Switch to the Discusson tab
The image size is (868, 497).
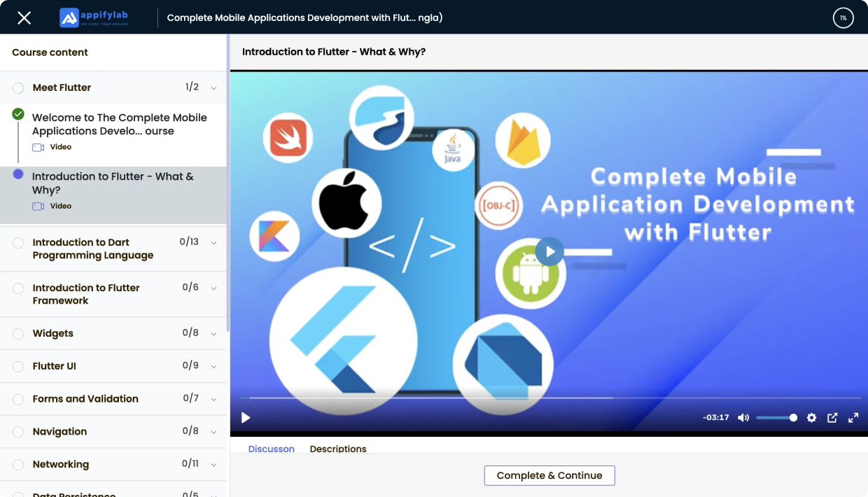coord(271,449)
